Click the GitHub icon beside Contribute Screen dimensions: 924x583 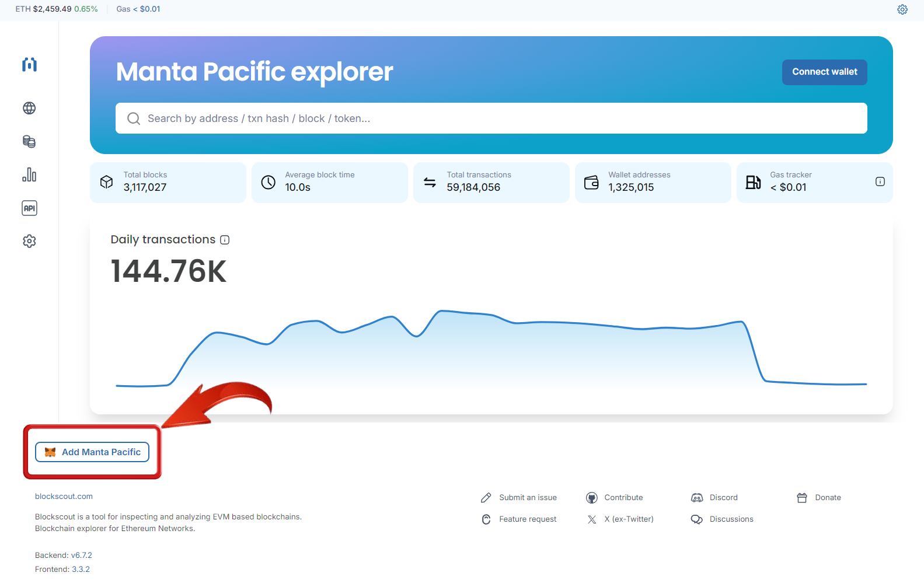tap(591, 498)
